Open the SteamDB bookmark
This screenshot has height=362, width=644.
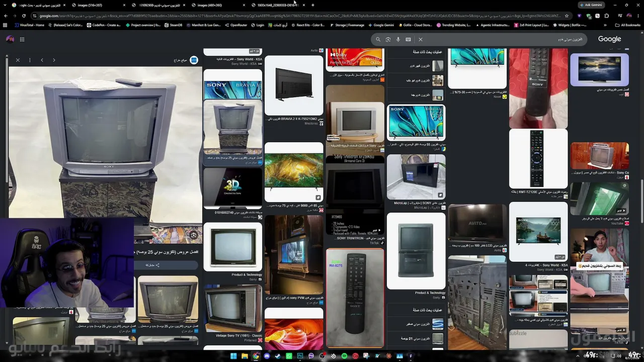click(173, 25)
